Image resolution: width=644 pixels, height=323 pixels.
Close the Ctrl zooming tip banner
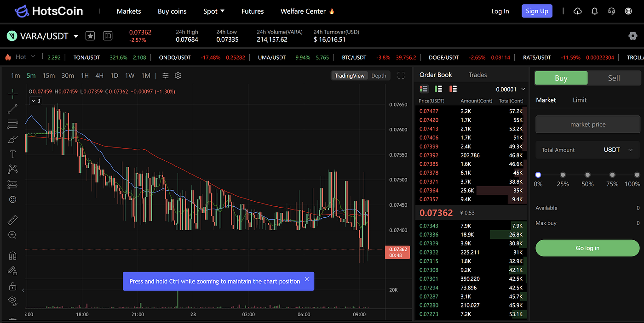307,279
